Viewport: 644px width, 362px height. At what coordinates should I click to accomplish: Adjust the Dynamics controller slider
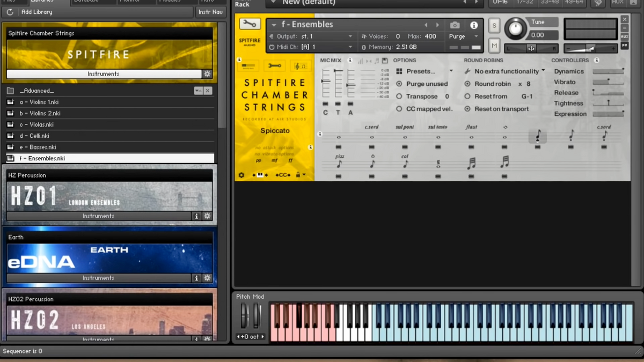coord(608,71)
